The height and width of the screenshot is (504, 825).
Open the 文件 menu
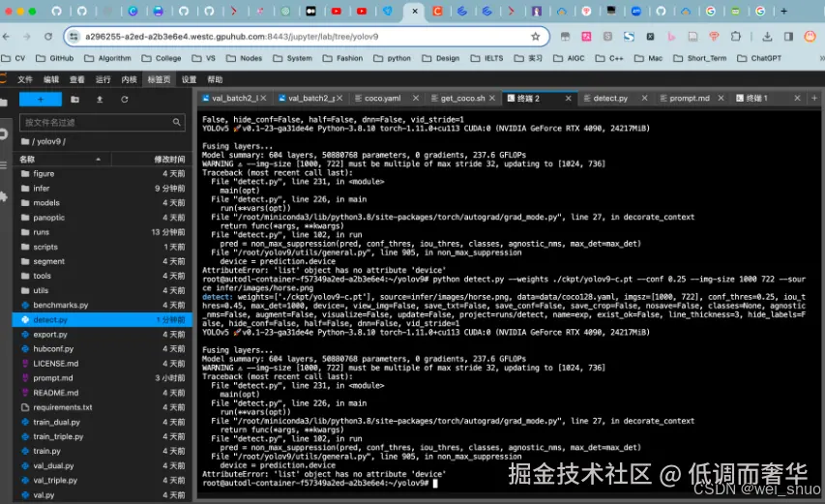(x=25, y=79)
